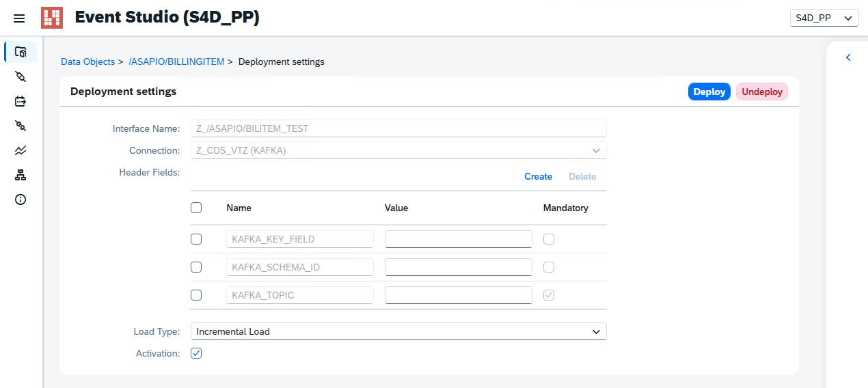
Task: Click the Value field for KAFKA_SCHEMA_ID
Action: click(x=459, y=267)
